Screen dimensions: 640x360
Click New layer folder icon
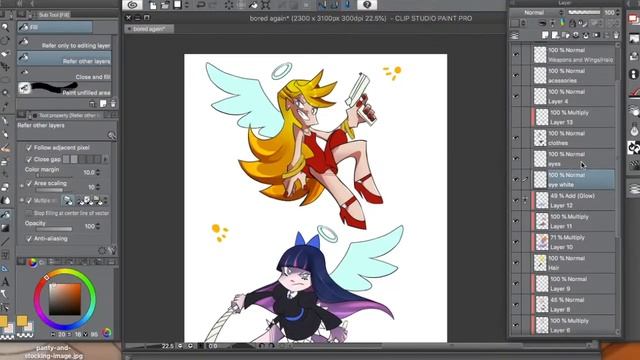pos(565,36)
